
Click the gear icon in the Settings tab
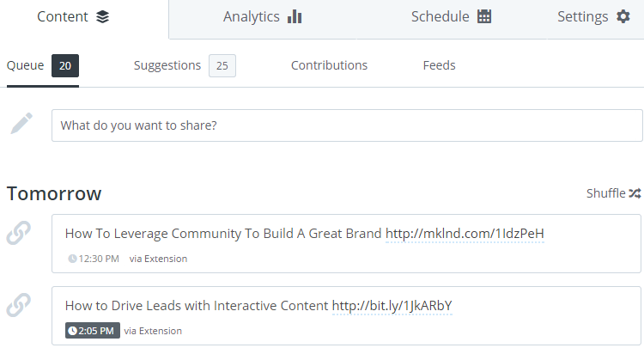pyautogui.click(x=623, y=17)
